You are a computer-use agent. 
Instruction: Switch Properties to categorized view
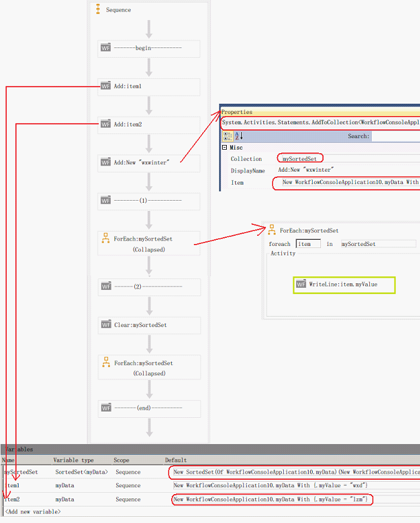tap(228, 136)
